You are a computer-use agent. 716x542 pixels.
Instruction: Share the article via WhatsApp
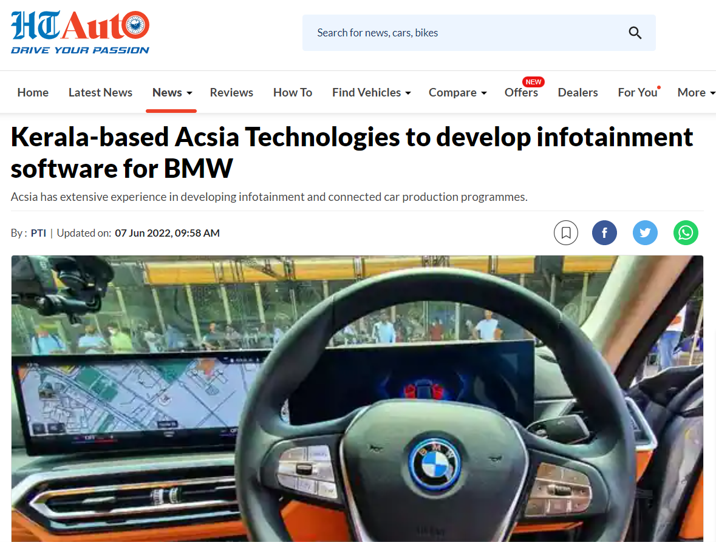coord(685,233)
